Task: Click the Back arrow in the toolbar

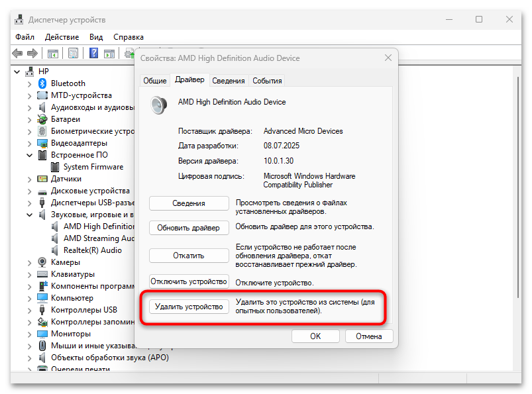Action: pos(17,53)
